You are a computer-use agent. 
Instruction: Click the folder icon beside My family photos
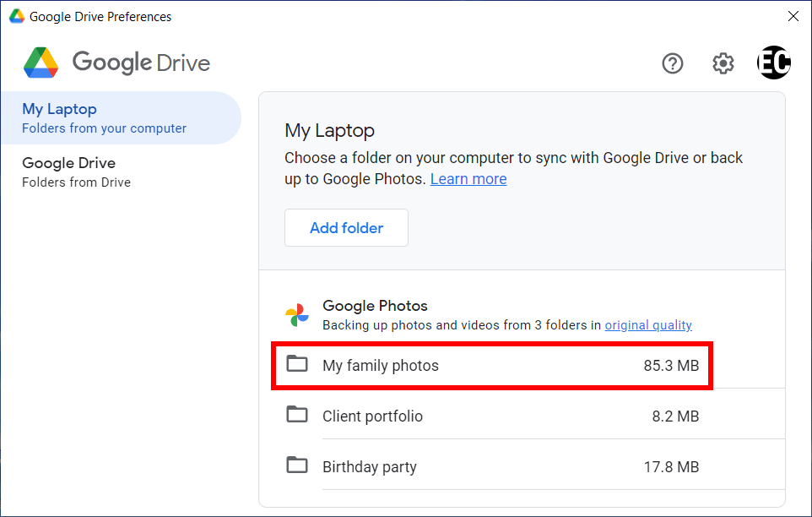(297, 364)
